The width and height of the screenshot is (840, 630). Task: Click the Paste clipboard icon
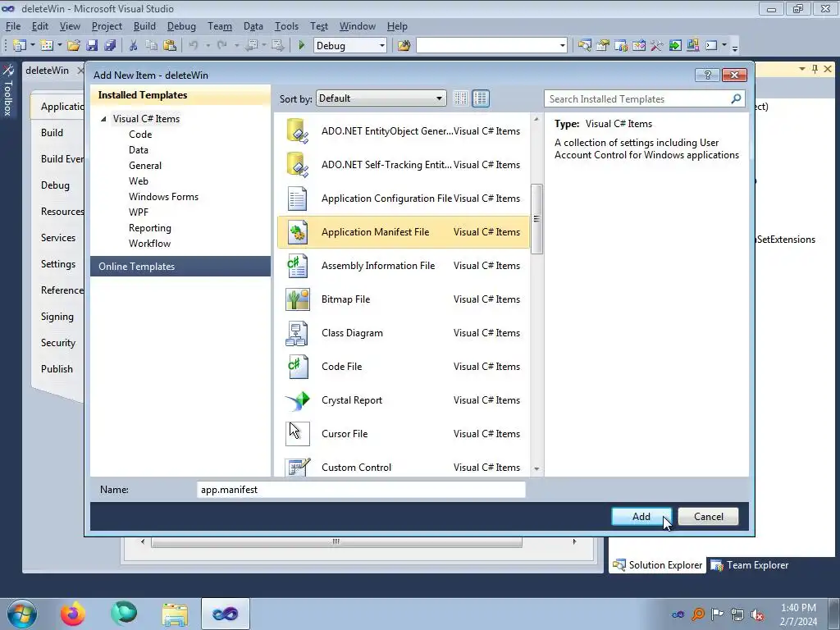coord(170,46)
